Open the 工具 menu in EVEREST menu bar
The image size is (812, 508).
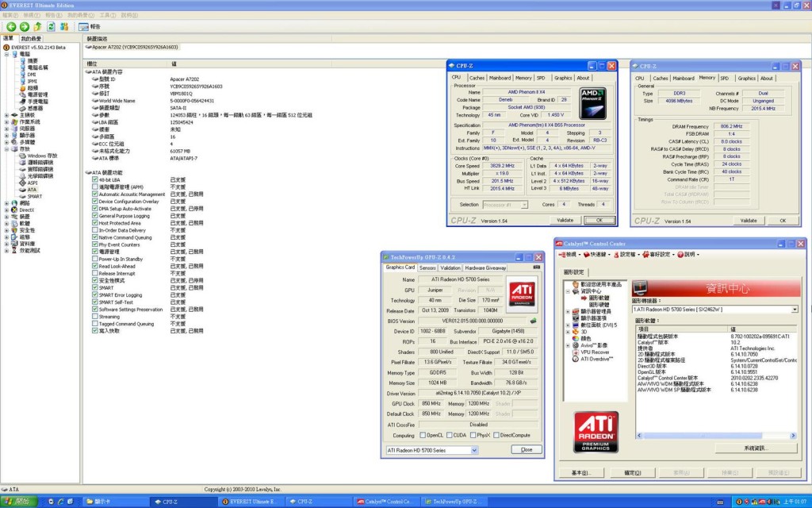pyautogui.click(x=107, y=15)
